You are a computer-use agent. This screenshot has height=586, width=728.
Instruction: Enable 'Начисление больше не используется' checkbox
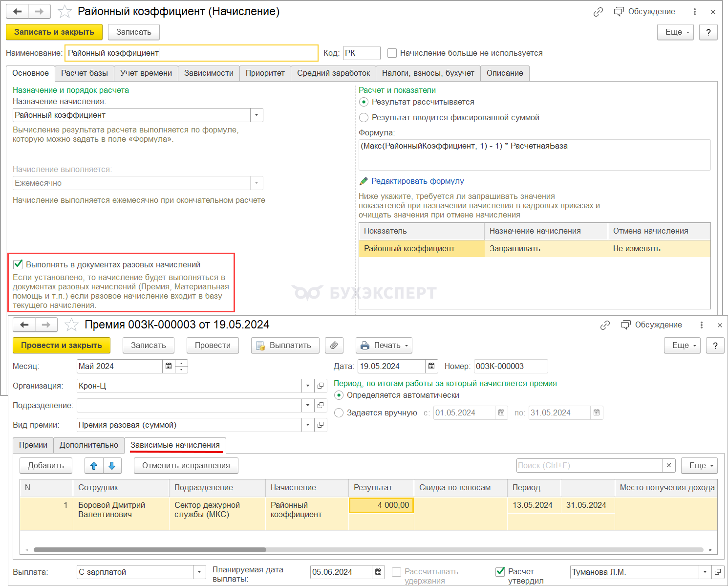pyautogui.click(x=392, y=53)
